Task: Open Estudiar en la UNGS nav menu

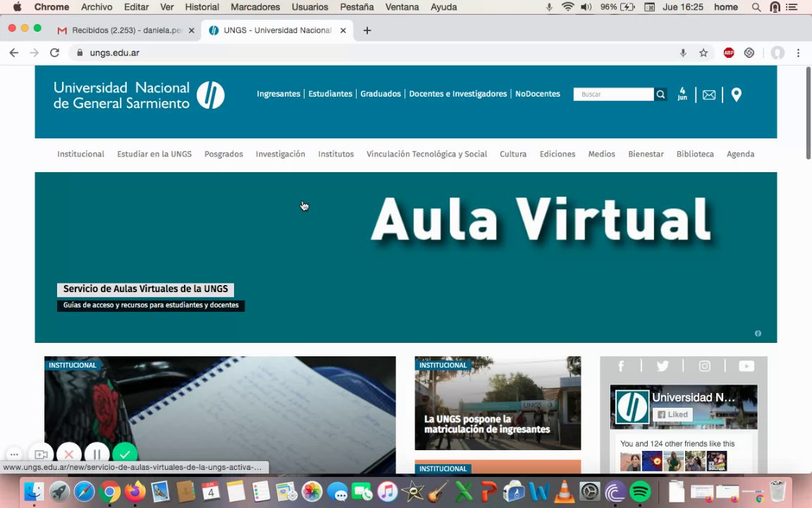Action: pyautogui.click(x=154, y=154)
